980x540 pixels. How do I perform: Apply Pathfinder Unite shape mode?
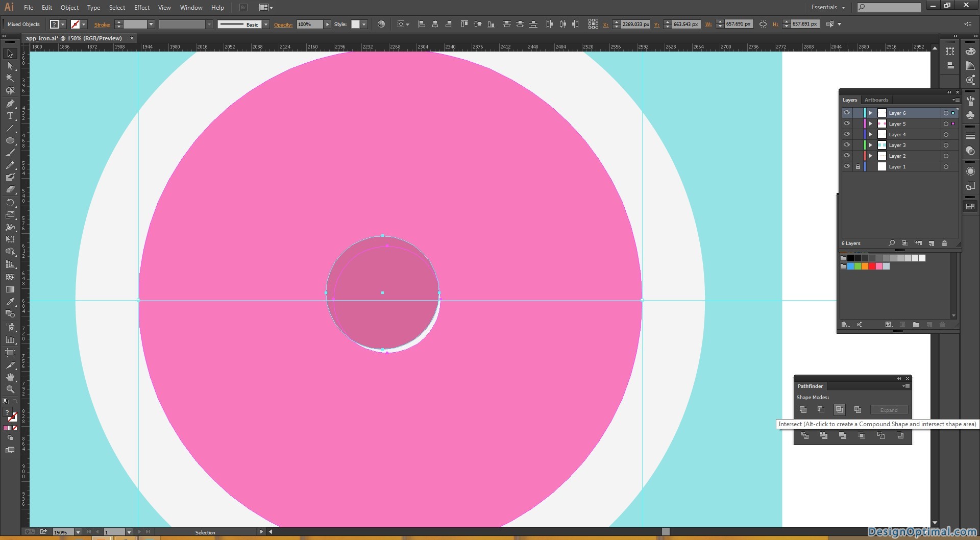click(x=803, y=410)
